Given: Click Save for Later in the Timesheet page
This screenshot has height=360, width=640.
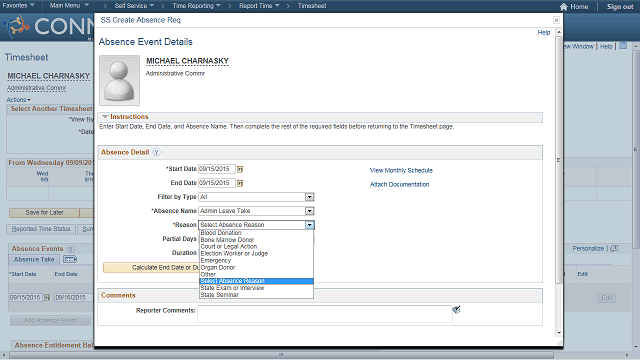Looking at the screenshot, I should pos(44,213).
